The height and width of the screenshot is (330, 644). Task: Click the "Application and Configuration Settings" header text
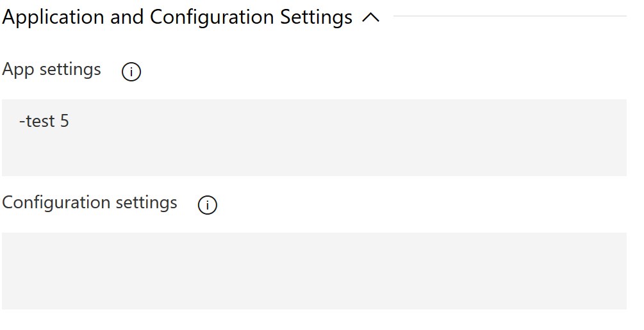178,17
